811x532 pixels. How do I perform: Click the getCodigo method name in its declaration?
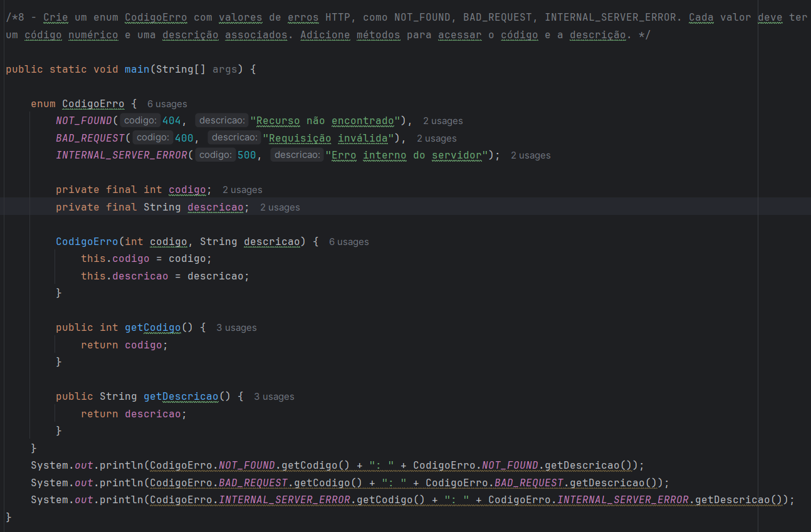point(153,328)
